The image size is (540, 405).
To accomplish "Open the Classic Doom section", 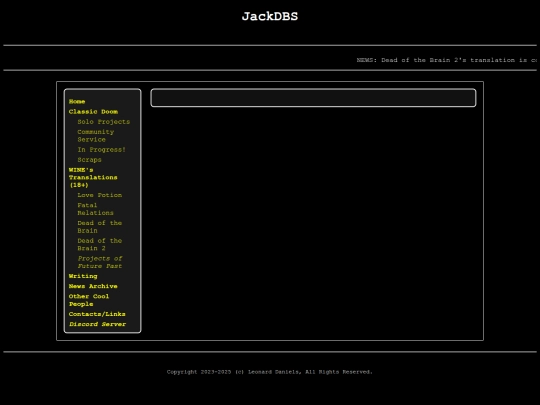I will coord(93,112).
